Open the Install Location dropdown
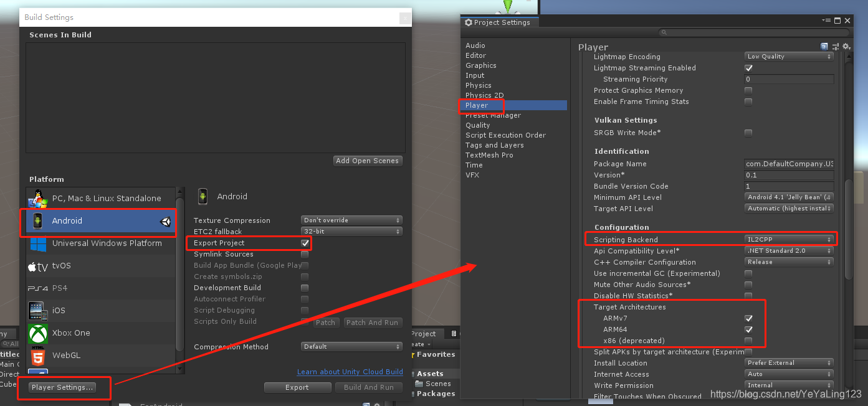The width and height of the screenshot is (868, 406). click(789, 363)
